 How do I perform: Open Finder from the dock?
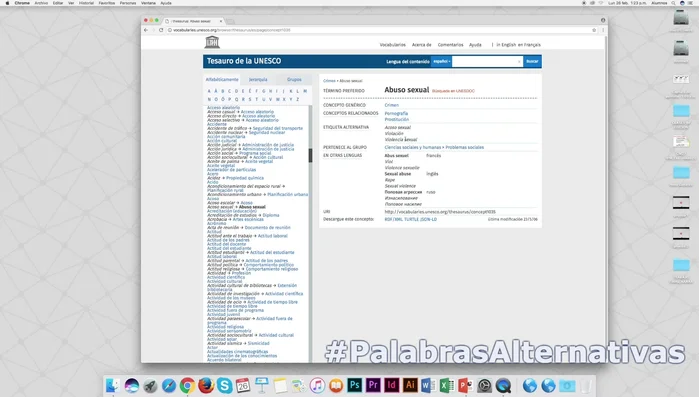pyautogui.click(x=113, y=385)
